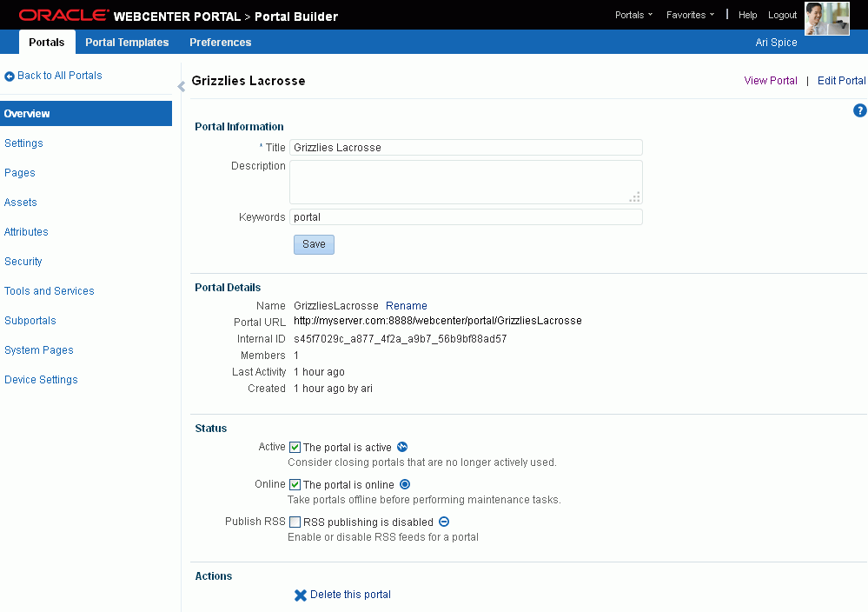Open Pages in the sidebar

click(20, 173)
